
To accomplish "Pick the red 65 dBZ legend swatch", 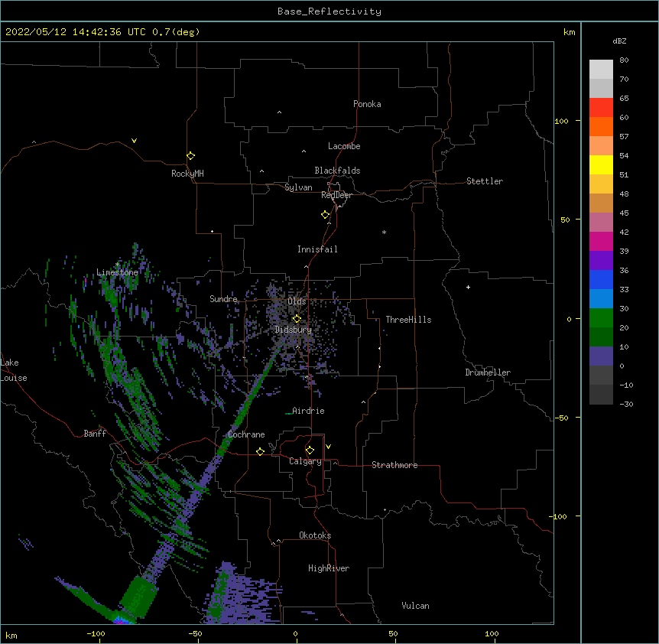I will (601, 107).
